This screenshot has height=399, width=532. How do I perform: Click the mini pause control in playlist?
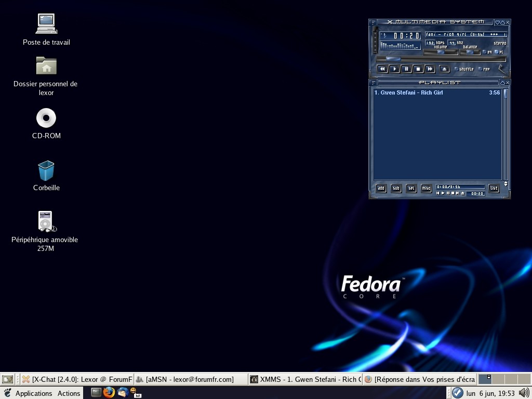(x=448, y=193)
